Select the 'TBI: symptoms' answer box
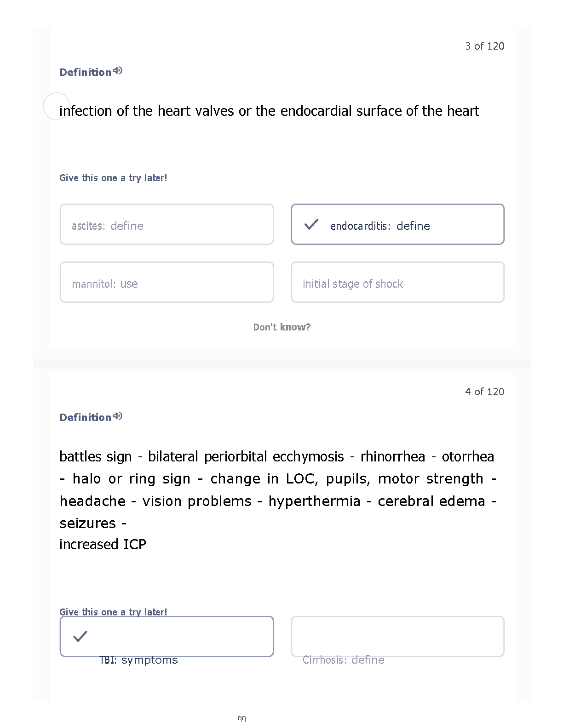Viewport: 563px width, 728px height. click(167, 637)
